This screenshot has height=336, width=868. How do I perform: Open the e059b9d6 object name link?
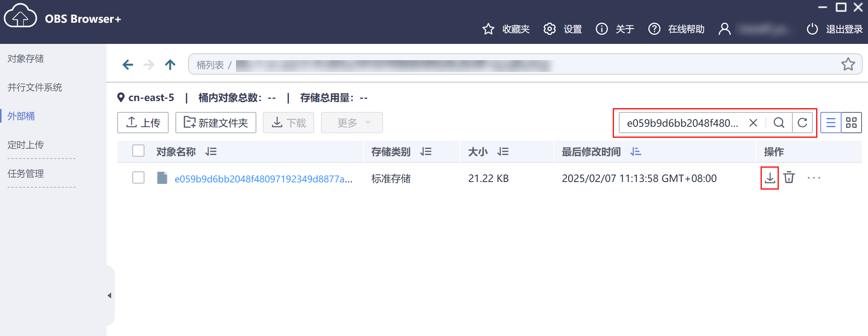click(263, 179)
